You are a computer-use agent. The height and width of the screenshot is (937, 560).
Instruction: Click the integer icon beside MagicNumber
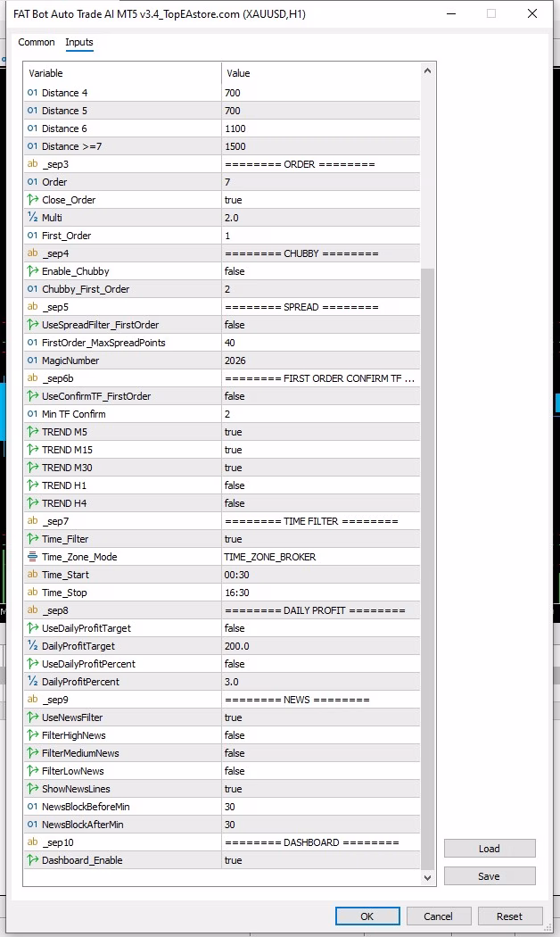tap(32, 361)
